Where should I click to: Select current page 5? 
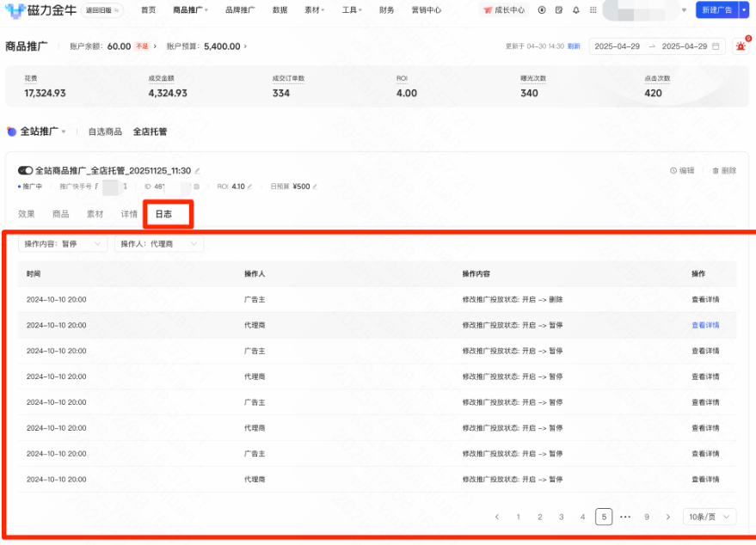point(604,517)
